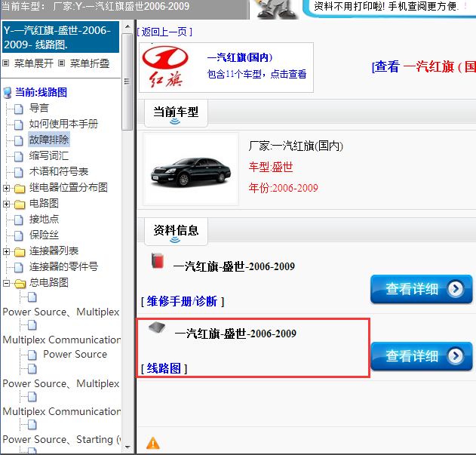Click the Y-一汽红旗-盛世-2006-2009-线路图 header
Image resolution: width=476 pixels, height=455 pixels.
[60, 37]
